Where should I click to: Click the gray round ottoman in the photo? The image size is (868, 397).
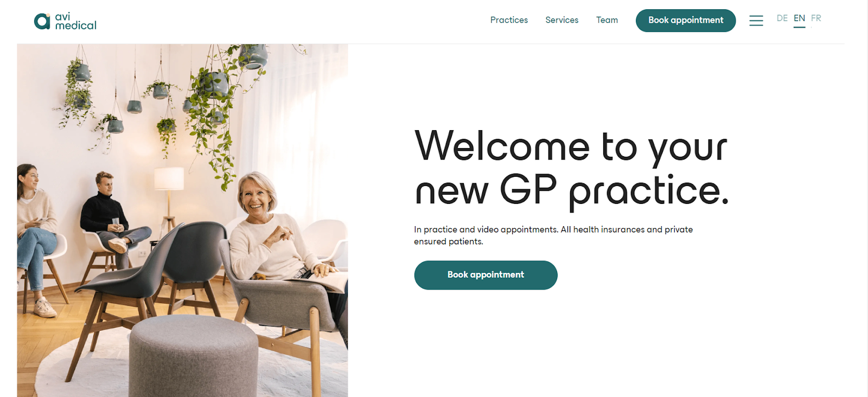pos(193,356)
